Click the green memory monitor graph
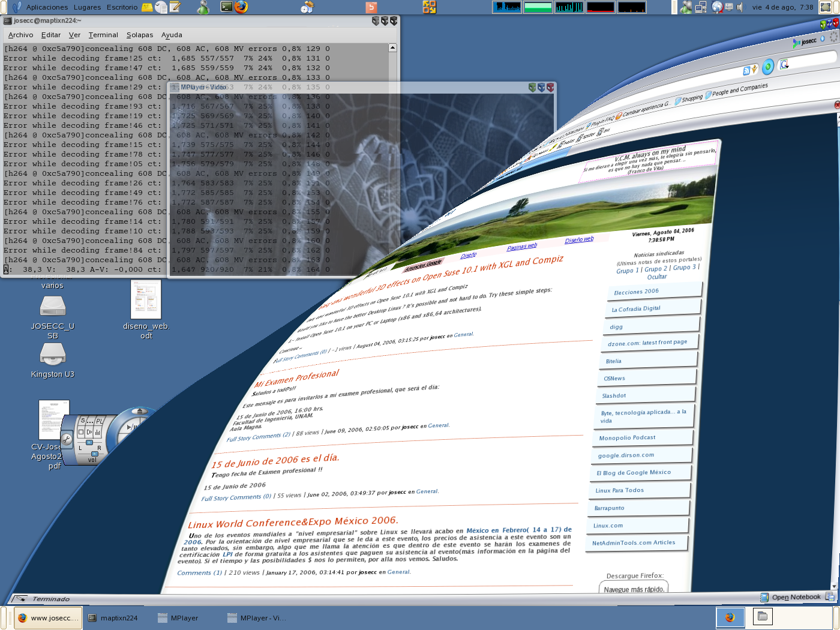840x630 pixels. click(538, 7)
